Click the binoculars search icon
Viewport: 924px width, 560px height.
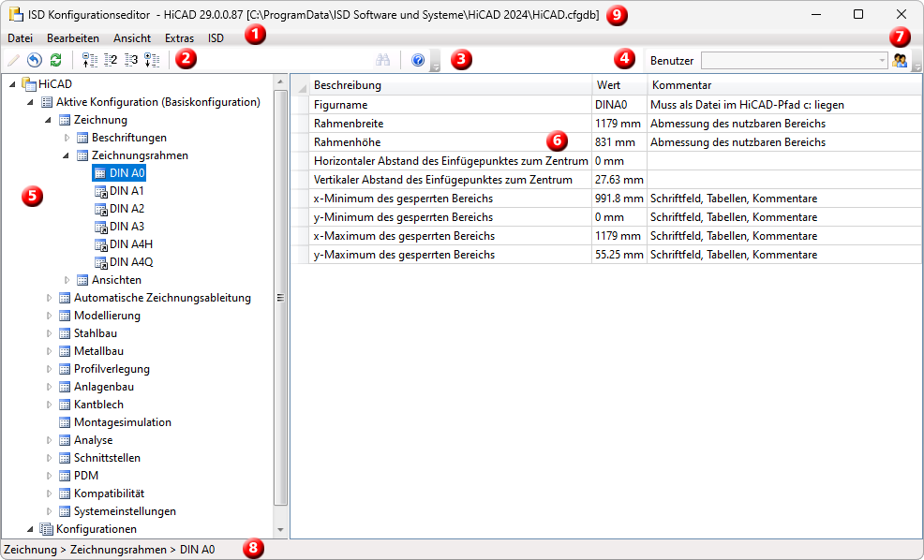pos(383,60)
